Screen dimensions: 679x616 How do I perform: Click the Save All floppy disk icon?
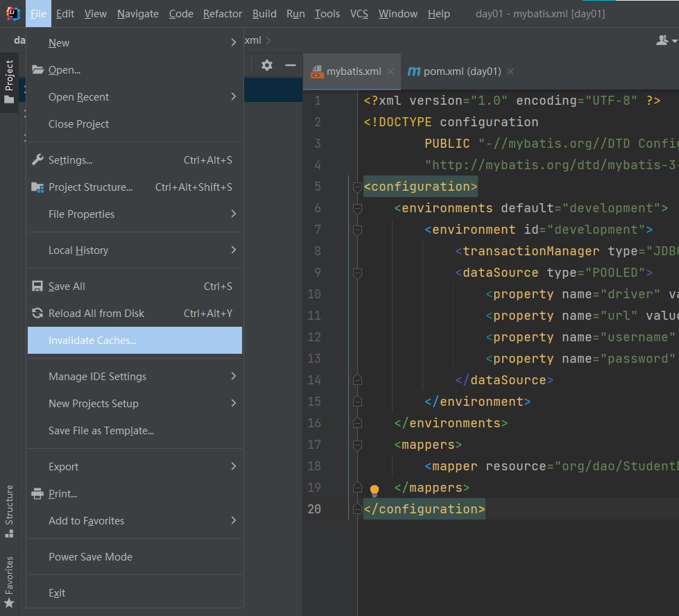tap(37, 286)
